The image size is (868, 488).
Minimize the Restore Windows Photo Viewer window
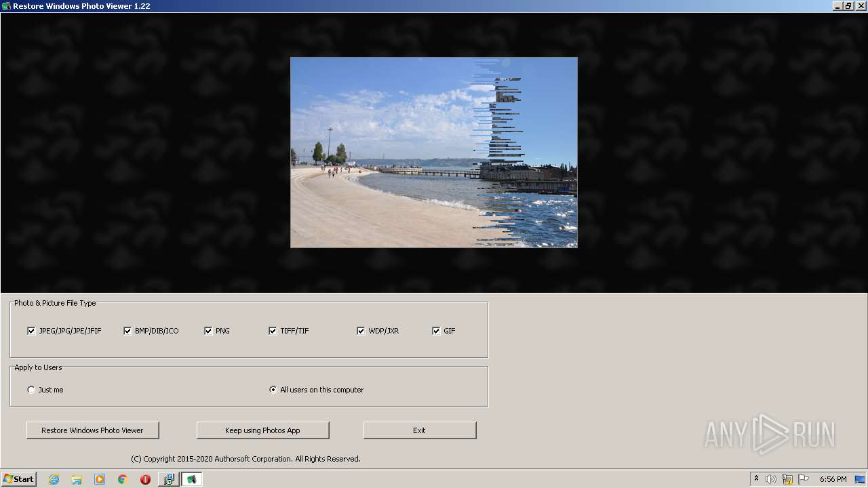pyautogui.click(x=837, y=6)
